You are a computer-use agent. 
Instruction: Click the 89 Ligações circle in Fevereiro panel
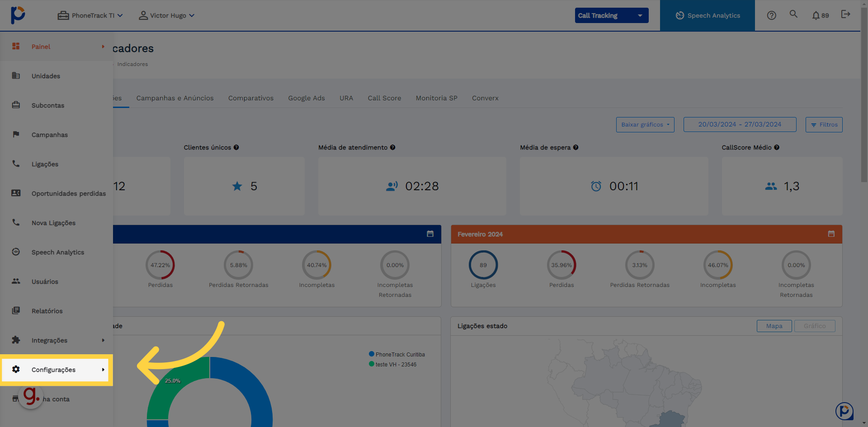point(483,265)
